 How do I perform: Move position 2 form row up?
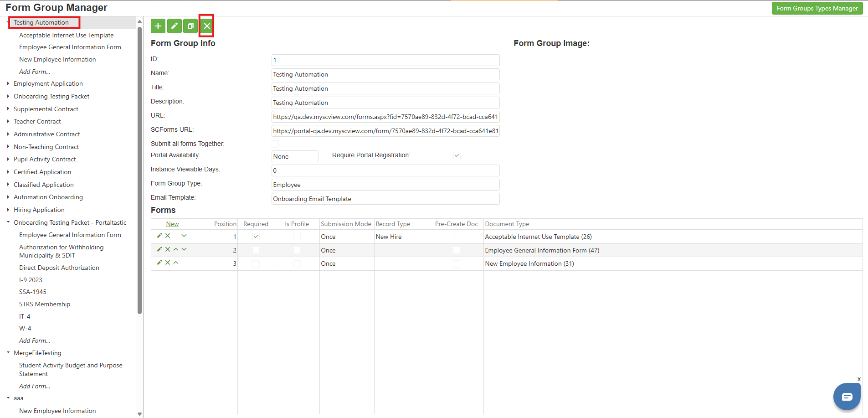pos(176,249)
